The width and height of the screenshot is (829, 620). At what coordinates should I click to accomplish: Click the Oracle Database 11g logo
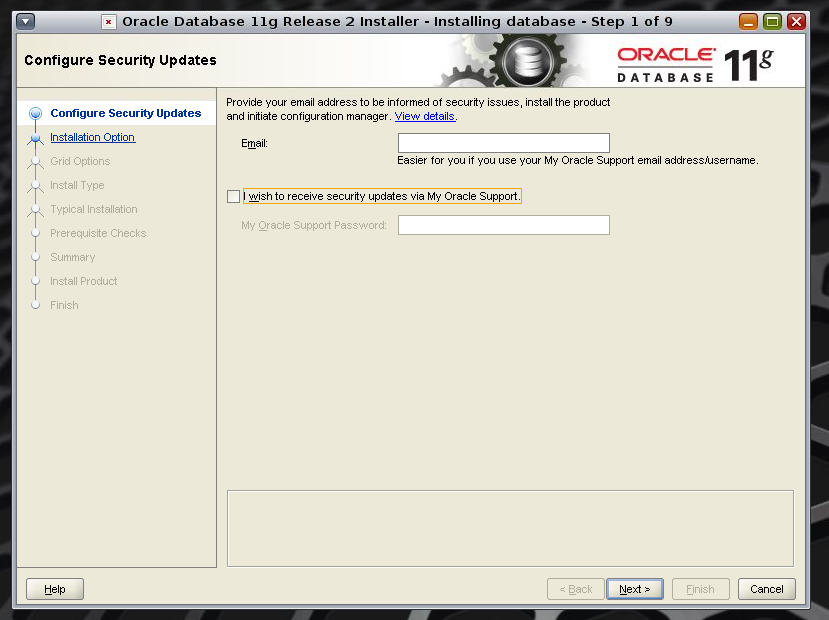click(695, 65)
